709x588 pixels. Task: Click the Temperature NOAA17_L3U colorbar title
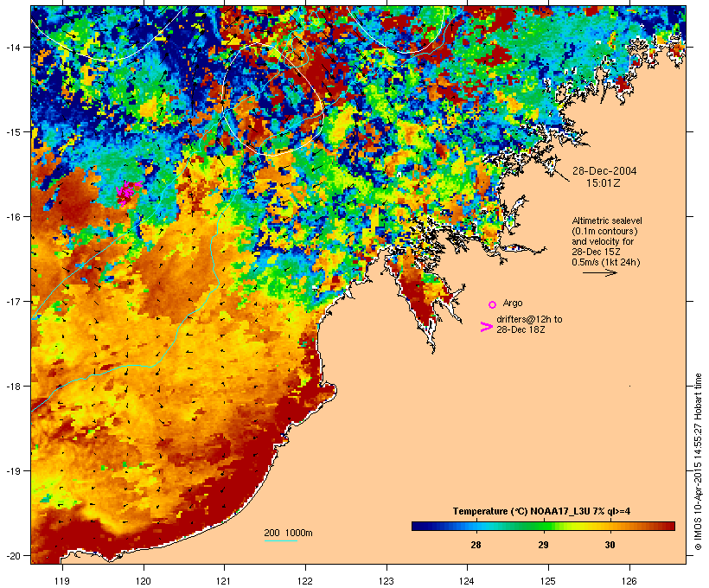(541, 511)
